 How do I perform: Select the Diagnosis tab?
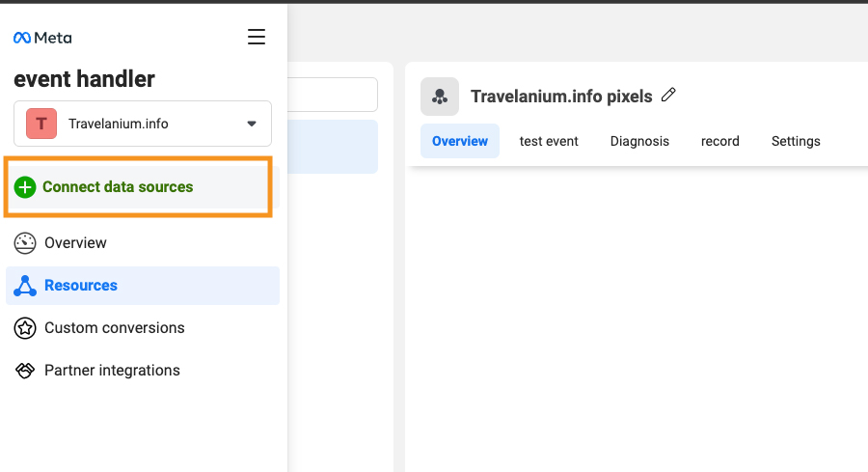click(639, 141)
